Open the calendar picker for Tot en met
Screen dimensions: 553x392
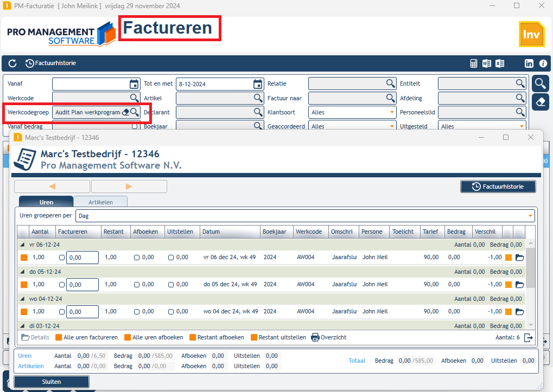258,84
